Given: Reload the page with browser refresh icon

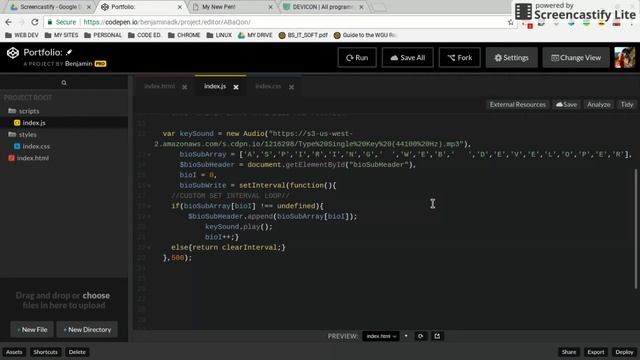Looking at the screenshot, I should click(x=35, y=22).
